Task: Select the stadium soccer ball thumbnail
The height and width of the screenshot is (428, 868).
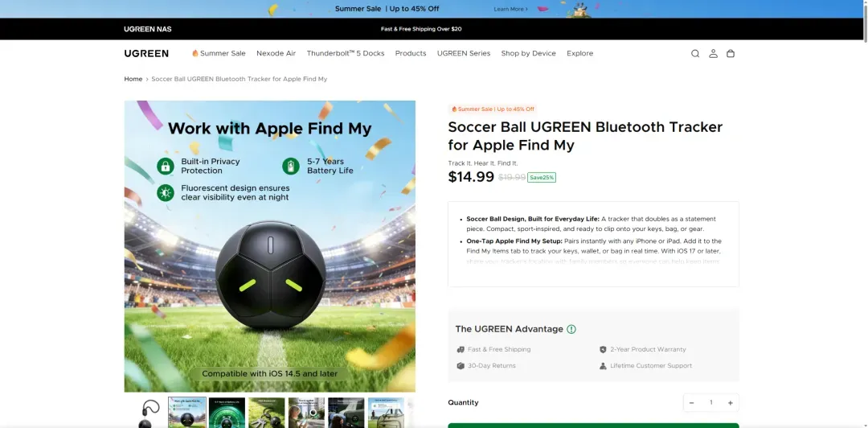Action: point(187,413)
